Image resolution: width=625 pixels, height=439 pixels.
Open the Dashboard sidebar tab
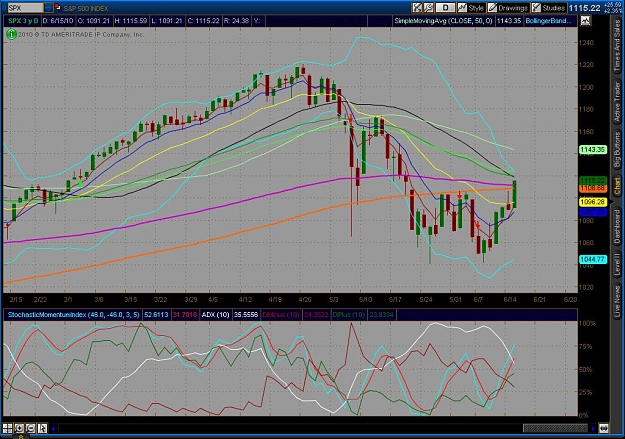(x=617, y=226)
